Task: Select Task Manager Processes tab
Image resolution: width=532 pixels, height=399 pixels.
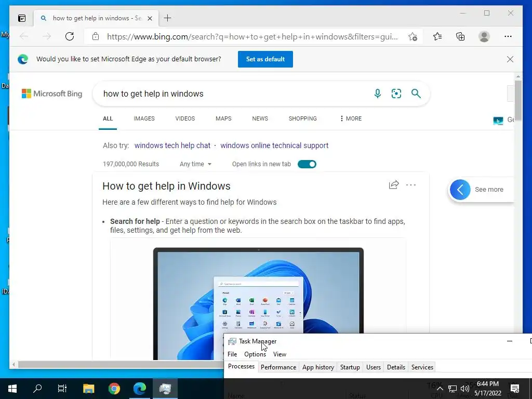Action: click(241, 366)
